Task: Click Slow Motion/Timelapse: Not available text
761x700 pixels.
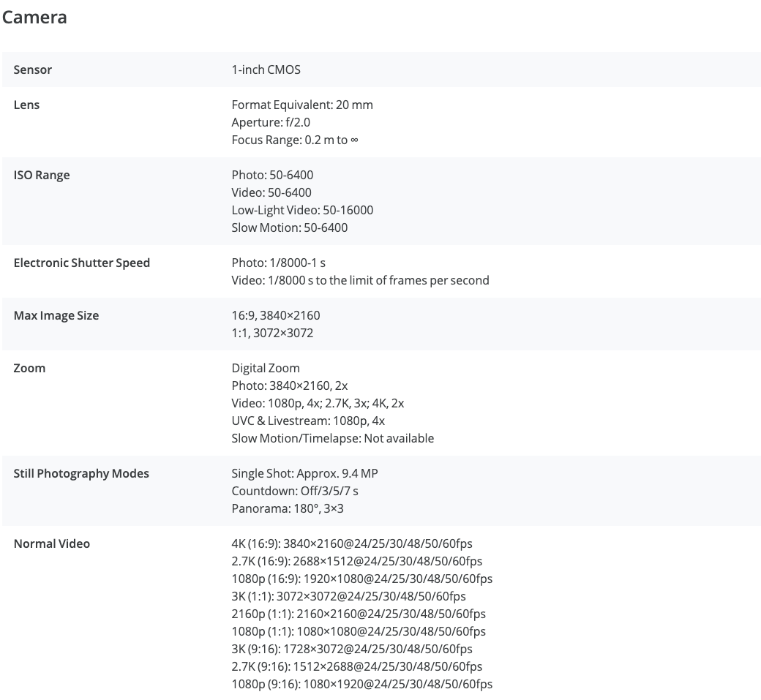Action: point(333,438)
